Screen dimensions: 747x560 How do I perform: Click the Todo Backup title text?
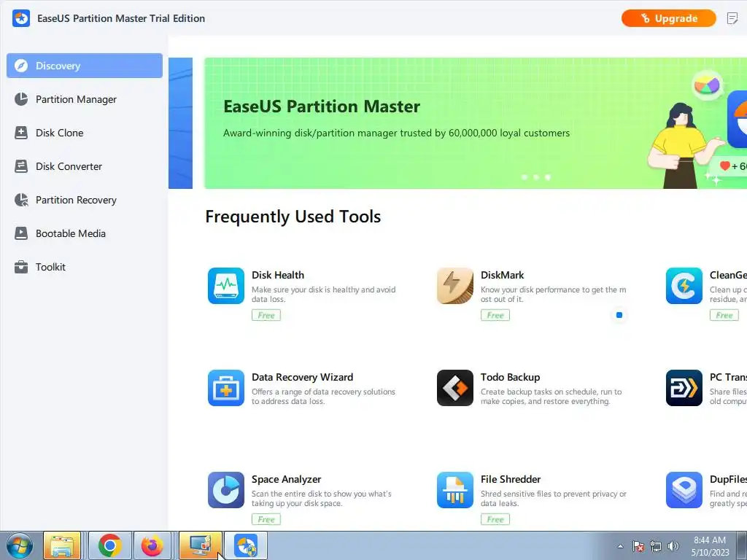(510, 377)
